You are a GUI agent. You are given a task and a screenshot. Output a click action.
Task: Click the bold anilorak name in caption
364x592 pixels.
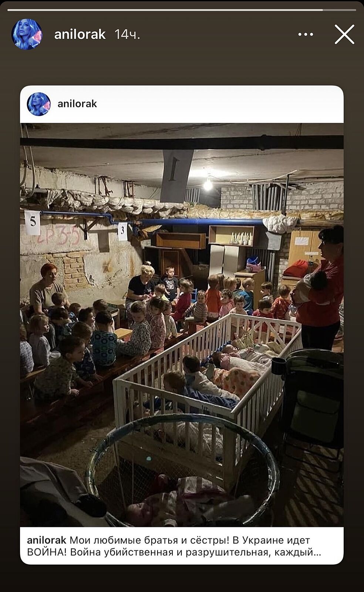(47, 540)
